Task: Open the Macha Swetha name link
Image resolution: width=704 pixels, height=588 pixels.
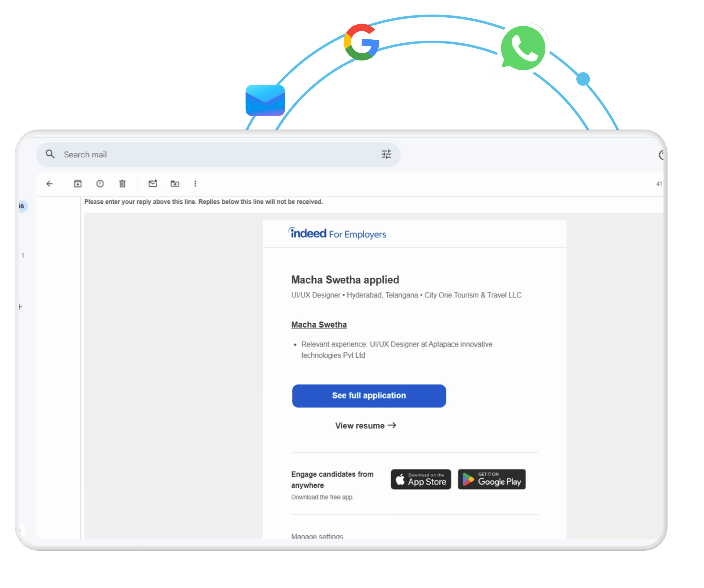Action: (319, 325)
